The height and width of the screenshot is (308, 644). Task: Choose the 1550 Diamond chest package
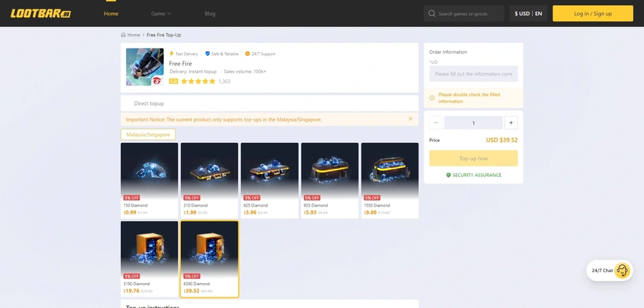[x=389, y=180]
